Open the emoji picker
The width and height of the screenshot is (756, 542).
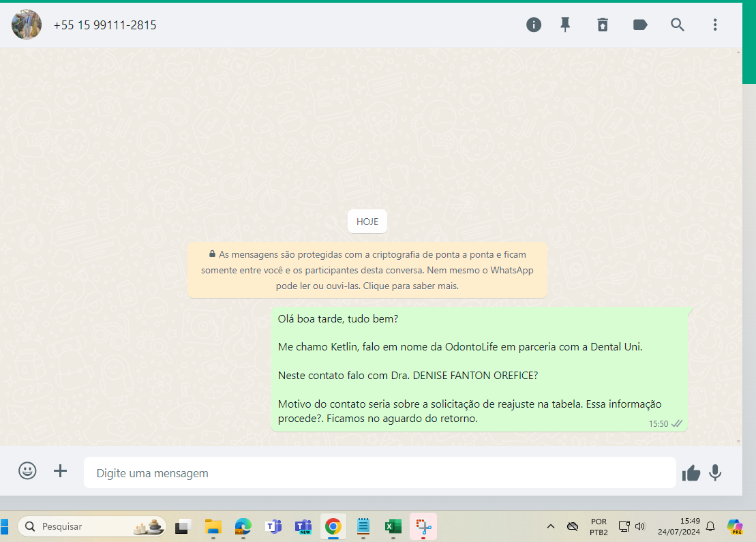[27, 470]
